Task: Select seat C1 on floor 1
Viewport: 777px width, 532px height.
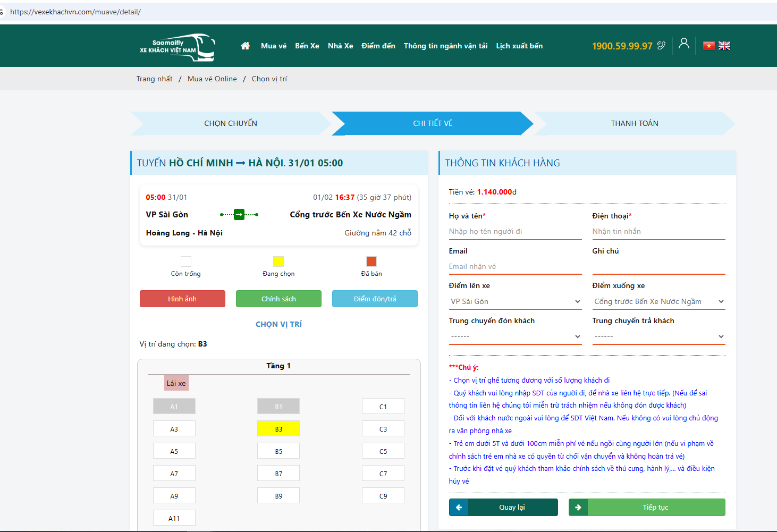Action: click(x=383, y=407)
